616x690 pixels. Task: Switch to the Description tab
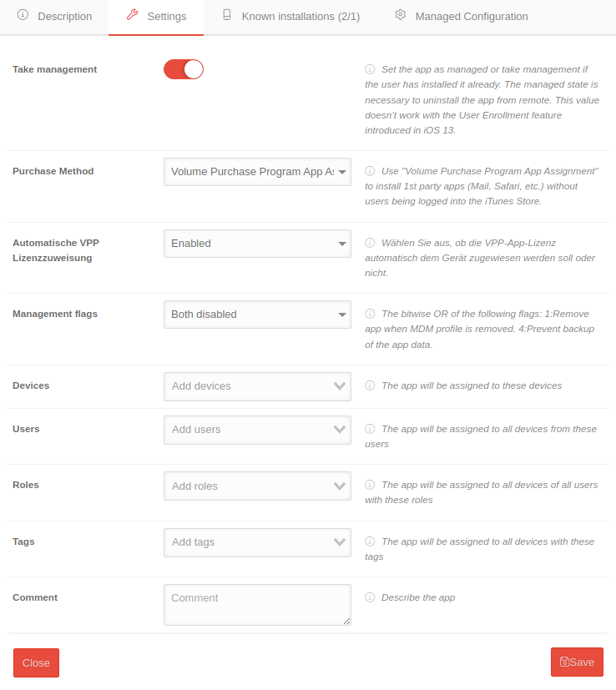(x=54, y=17)
